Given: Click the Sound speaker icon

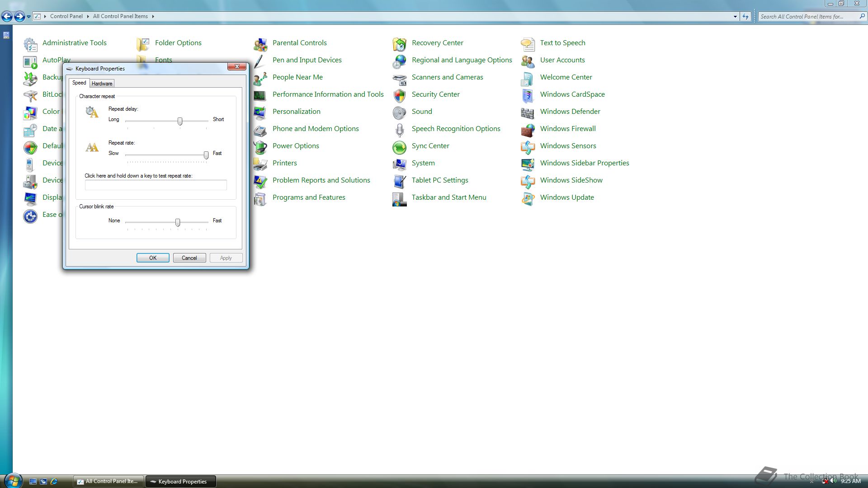Looking at the screenshot, I should click(400, 113).
